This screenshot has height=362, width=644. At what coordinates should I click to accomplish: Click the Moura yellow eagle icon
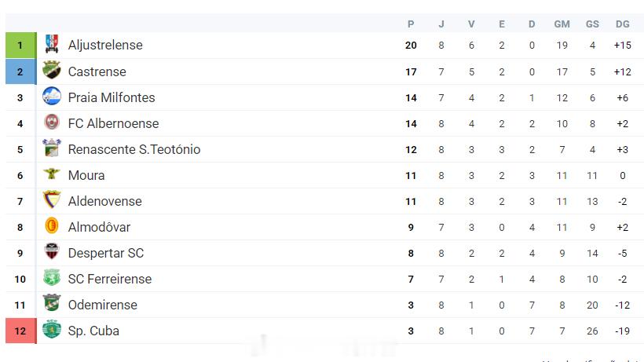(x=52, y=174)
